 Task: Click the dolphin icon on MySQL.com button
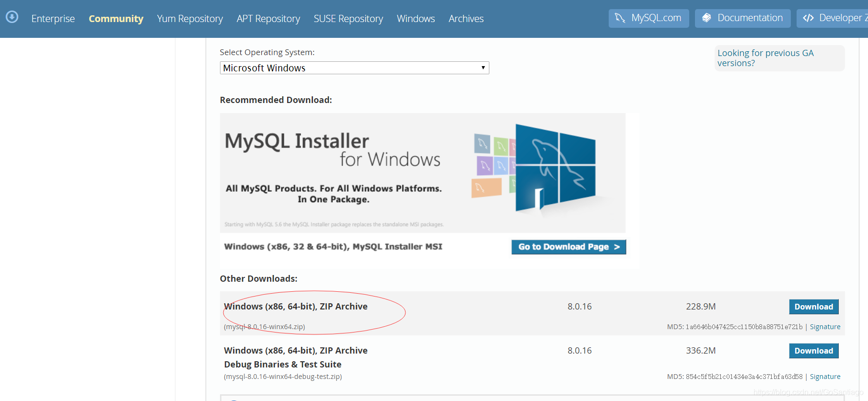620,18
